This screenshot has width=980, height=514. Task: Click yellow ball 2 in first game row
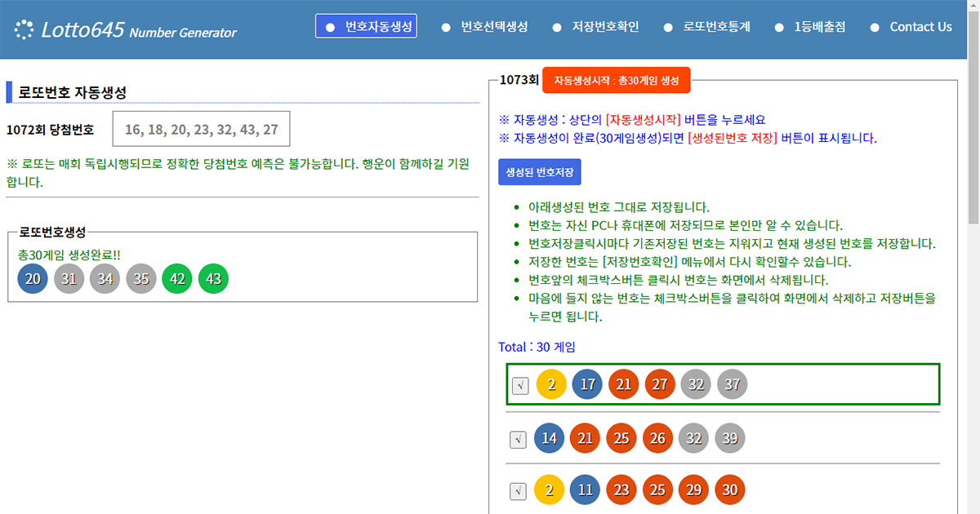coord(552,384)
